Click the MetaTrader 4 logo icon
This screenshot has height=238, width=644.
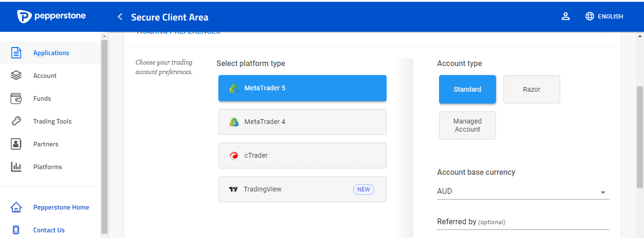coord(234,122)
